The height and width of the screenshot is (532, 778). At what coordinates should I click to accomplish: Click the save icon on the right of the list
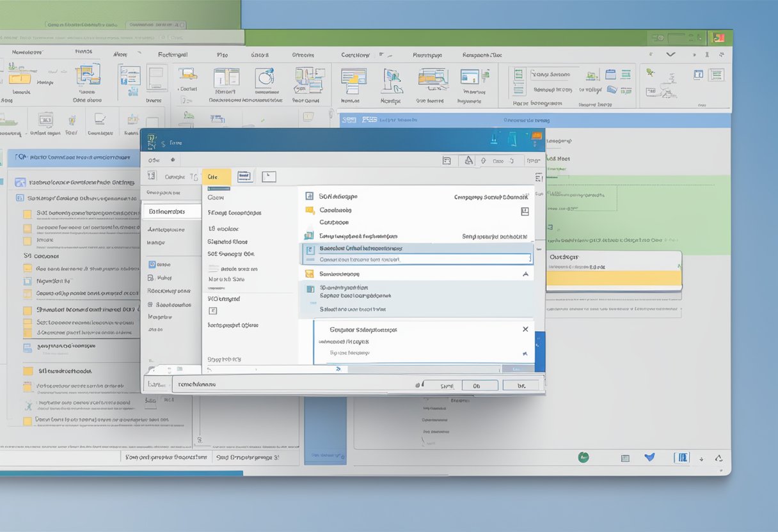point(525,212)
